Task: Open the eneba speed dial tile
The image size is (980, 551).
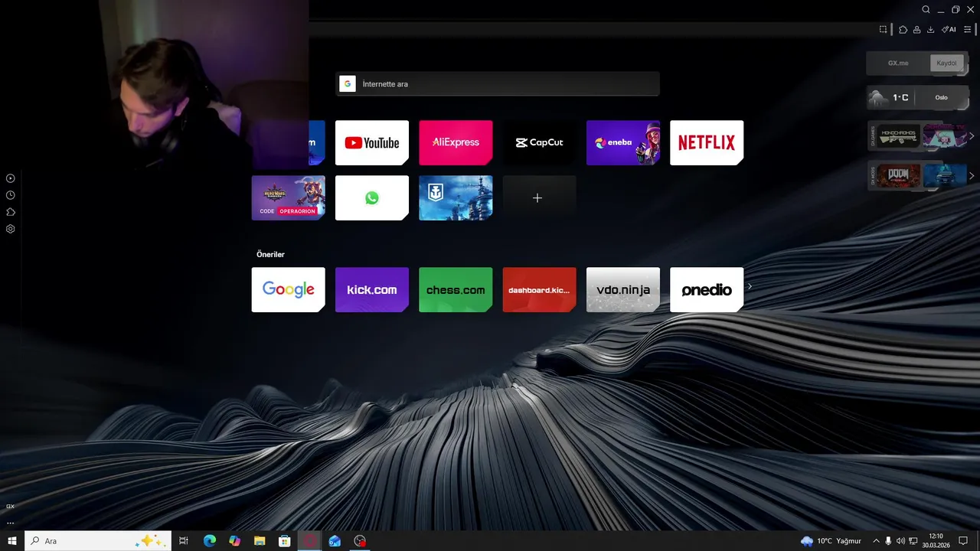Action: 622,142
